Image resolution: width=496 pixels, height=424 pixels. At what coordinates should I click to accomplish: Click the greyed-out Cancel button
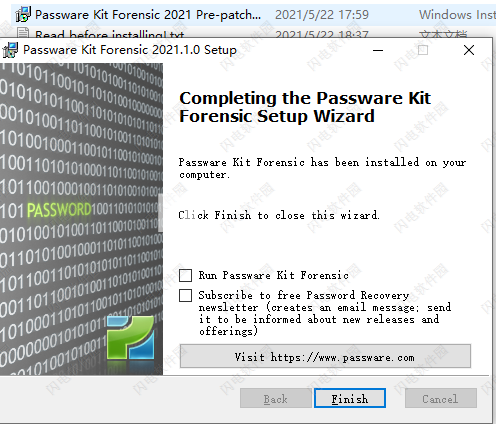pyautogui.click(x=441, y=398)
